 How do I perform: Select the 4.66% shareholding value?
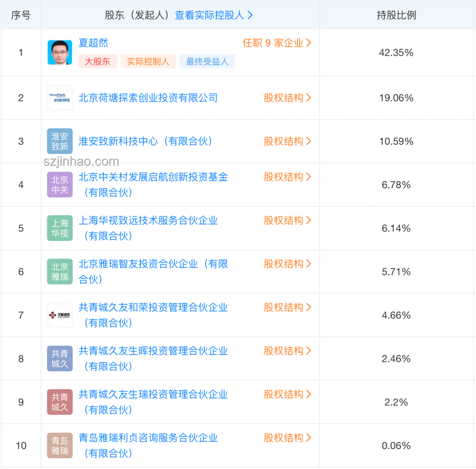tap(396, 315)
